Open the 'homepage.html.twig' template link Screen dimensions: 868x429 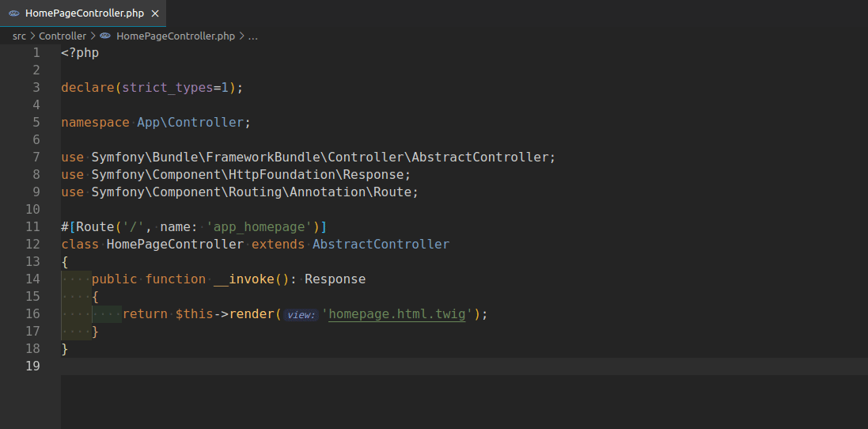pos(397,314)
